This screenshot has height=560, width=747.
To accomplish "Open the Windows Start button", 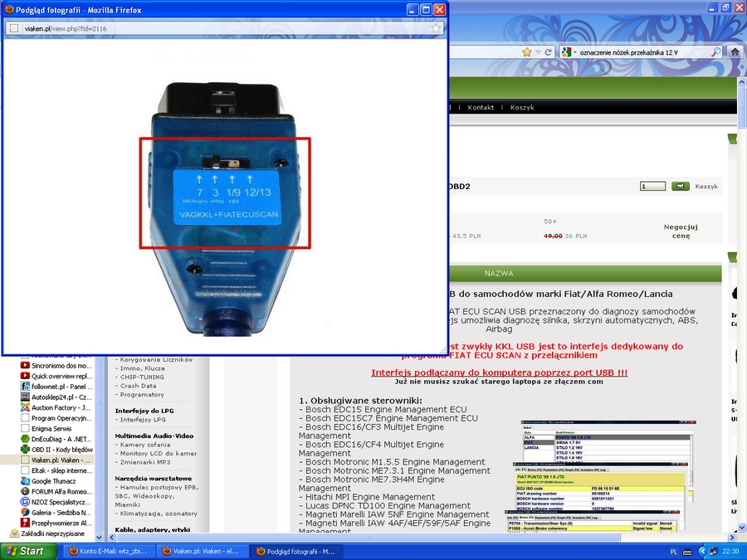I will [x=28, y=552].
